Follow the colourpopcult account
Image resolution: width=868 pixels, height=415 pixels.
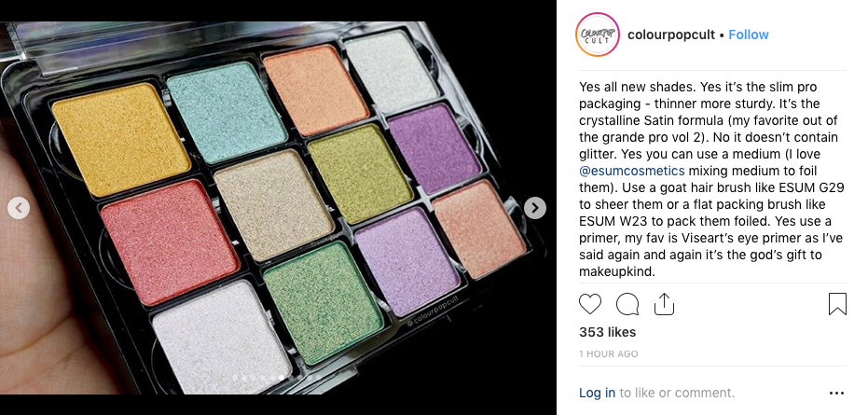point(749,35)
